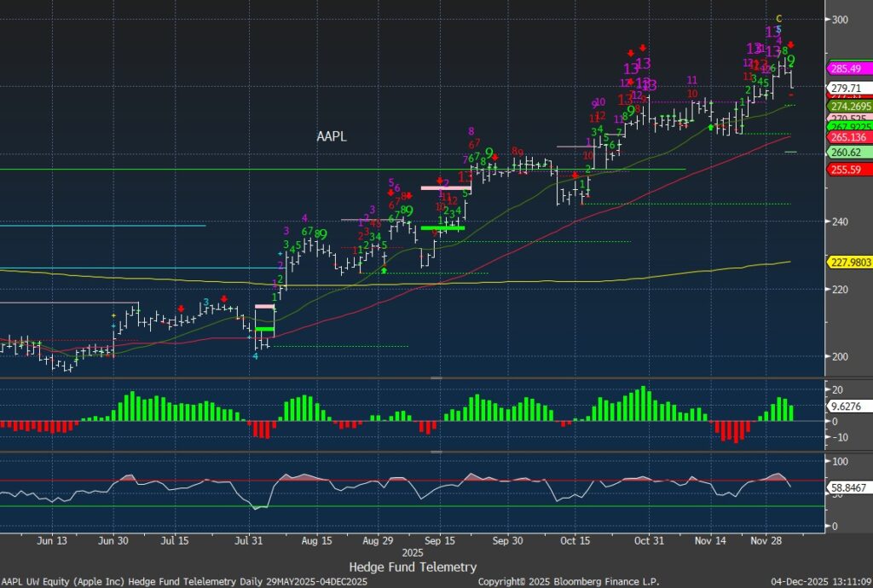Click the AAPL ticker text on the chart
The image size is (873, 588).
332,136
